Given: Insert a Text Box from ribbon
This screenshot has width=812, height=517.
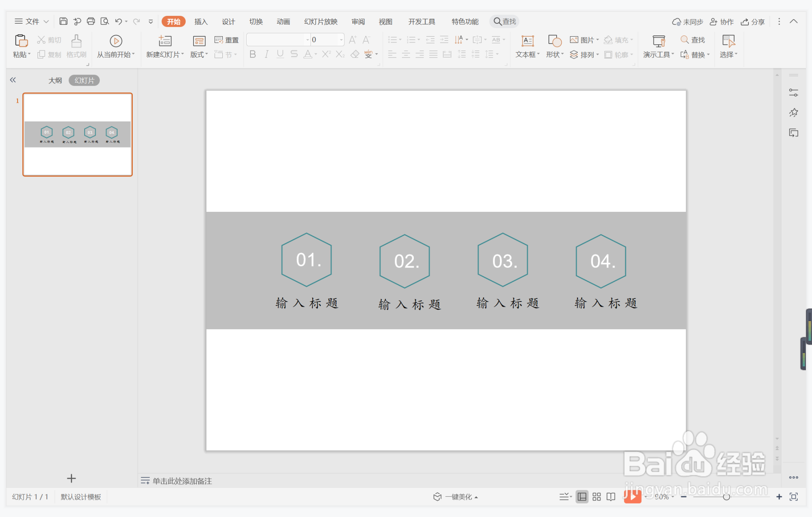Looking at the screenshot, I should 527,41.
